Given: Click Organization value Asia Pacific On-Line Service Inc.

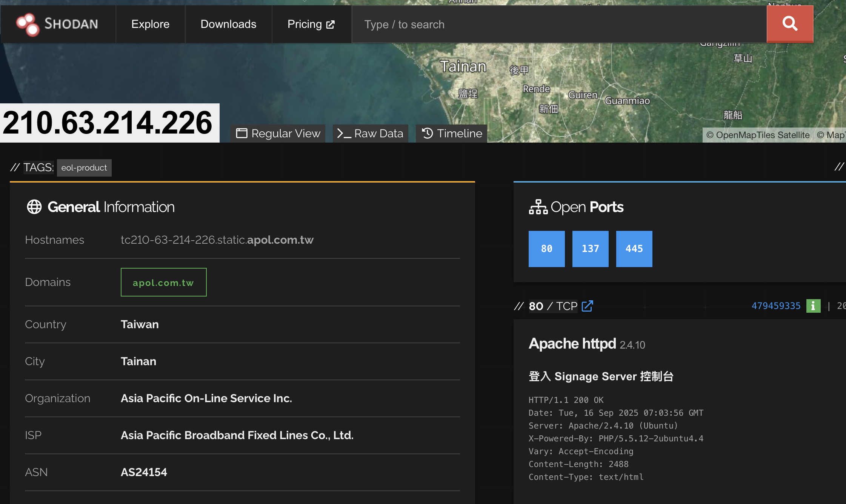Looking at the screenshot, I should point(206,398).
